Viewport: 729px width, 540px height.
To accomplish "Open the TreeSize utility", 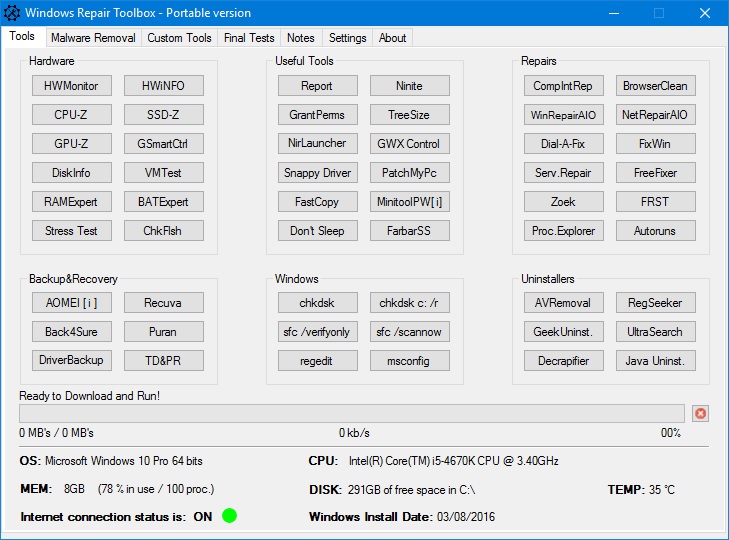I will point(410,115).
